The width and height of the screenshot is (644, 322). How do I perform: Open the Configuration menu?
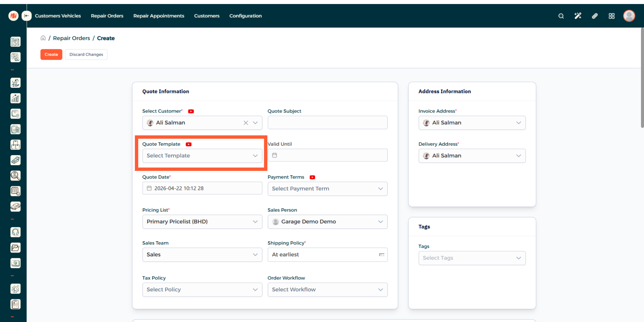coord(245,16)
